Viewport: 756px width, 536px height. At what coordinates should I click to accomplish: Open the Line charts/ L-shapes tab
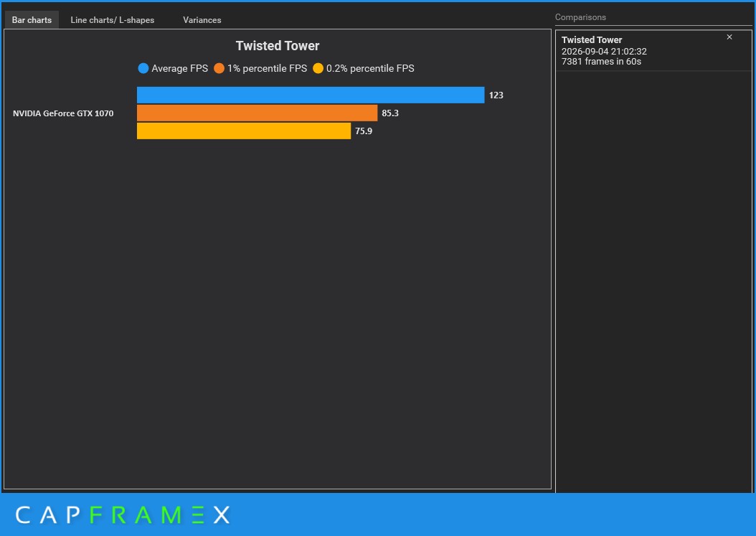[x=113, y=20]
